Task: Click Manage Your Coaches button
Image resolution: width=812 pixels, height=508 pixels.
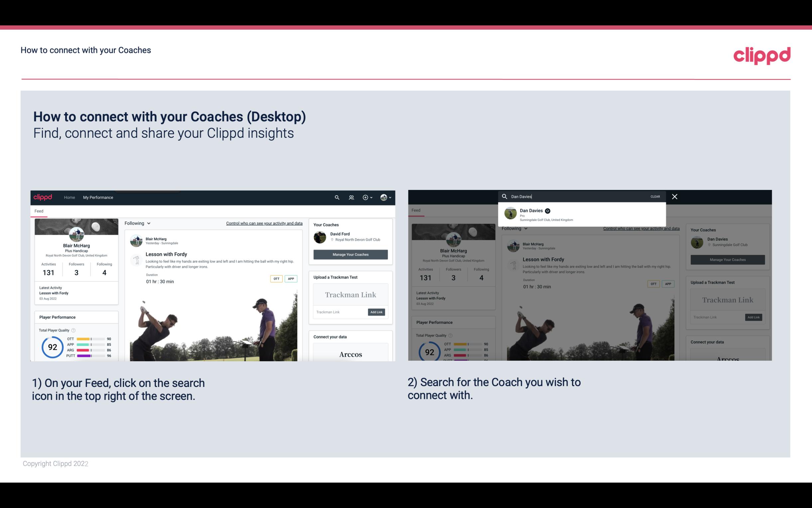Action: tap(350, 254)
